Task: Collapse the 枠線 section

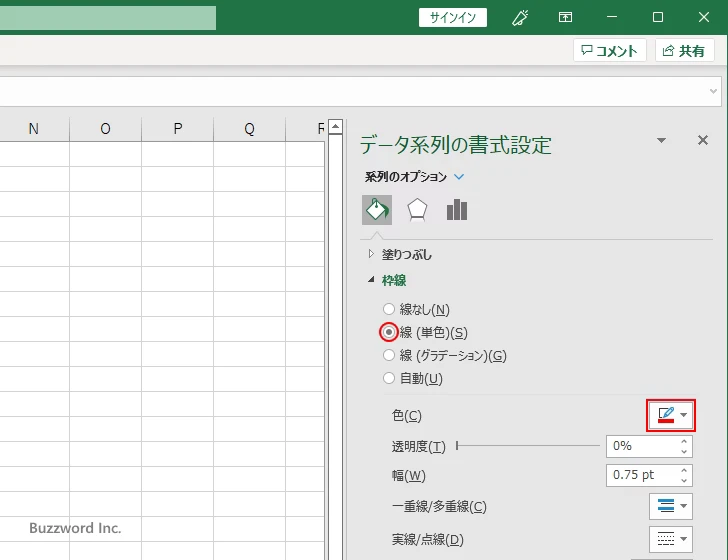Action: pos(371,280)
